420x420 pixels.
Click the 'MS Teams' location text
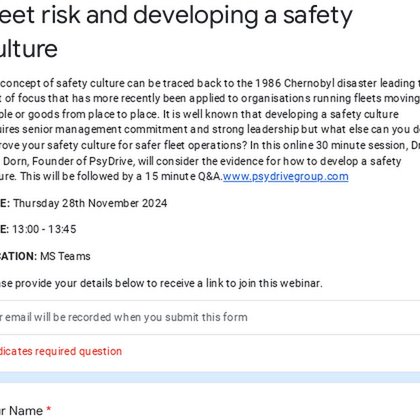[x=65, y=256]
